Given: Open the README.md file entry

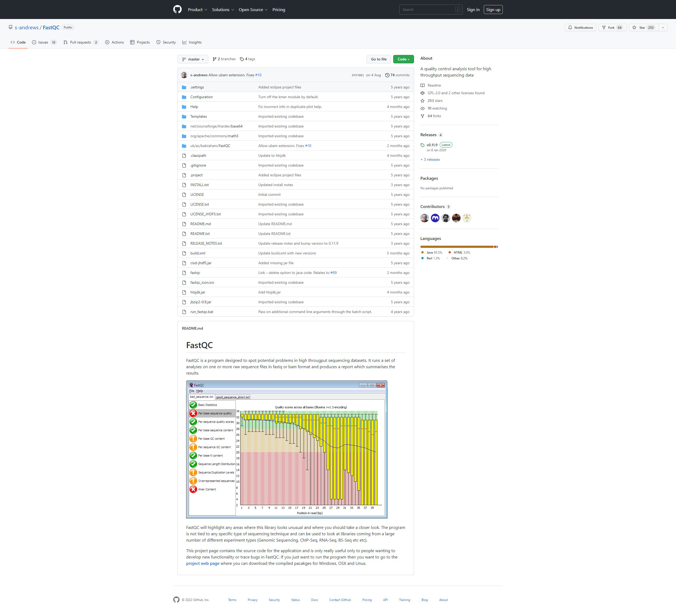Looking at the screenshot, I should [200, 224].
